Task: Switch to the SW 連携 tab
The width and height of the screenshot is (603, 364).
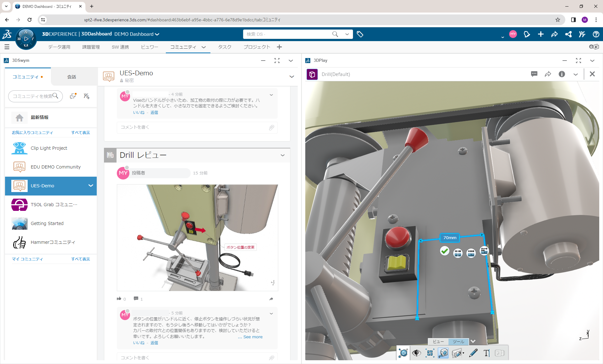Action: (x=120, y=47)
